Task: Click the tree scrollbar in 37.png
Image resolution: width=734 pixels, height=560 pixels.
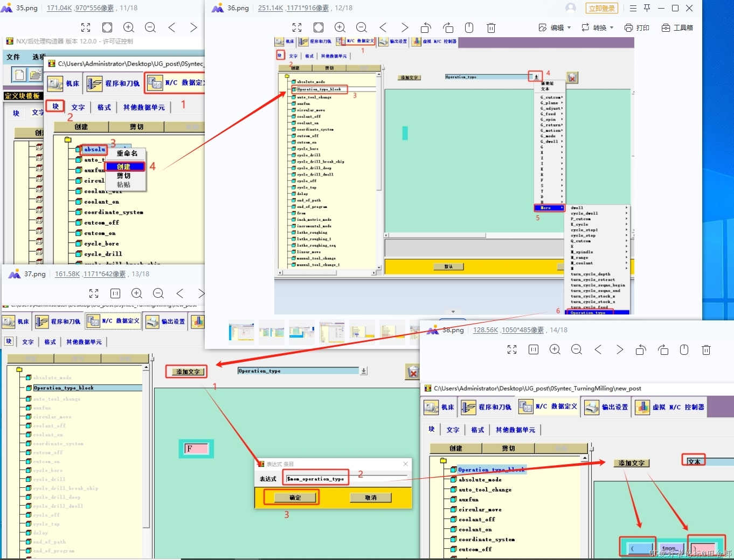Action: click(x=146, y=447)
